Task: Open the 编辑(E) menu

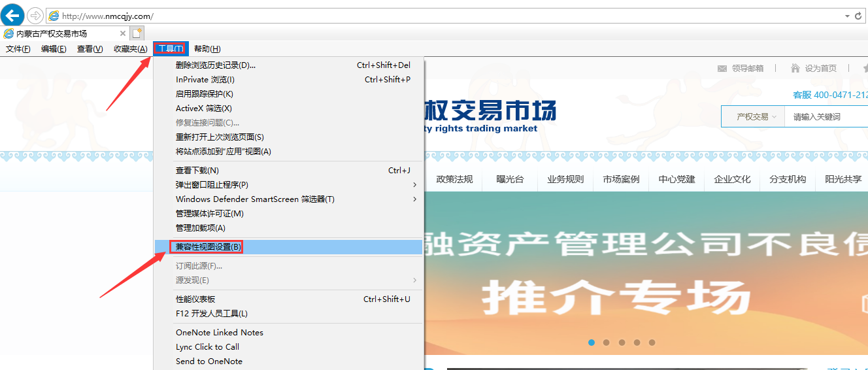Action: click(54, 49)
